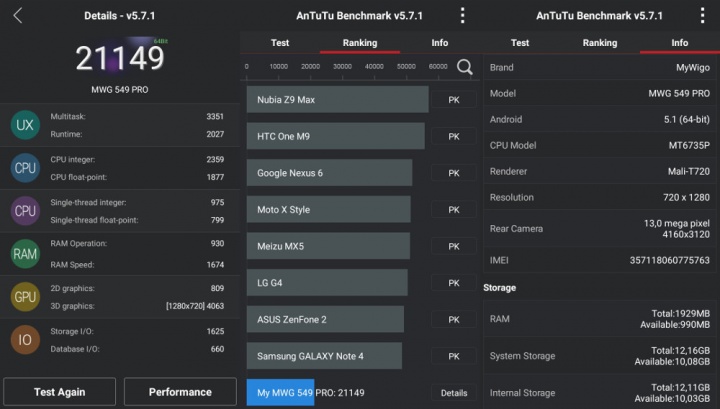Select the Internal Storage row
The height and width of the screenshot is (409, 720).
point(600,392)
